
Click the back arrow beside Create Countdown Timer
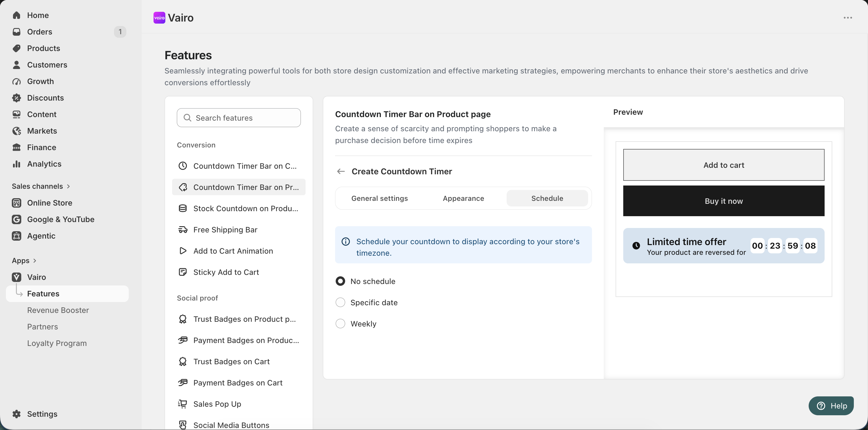341,171
